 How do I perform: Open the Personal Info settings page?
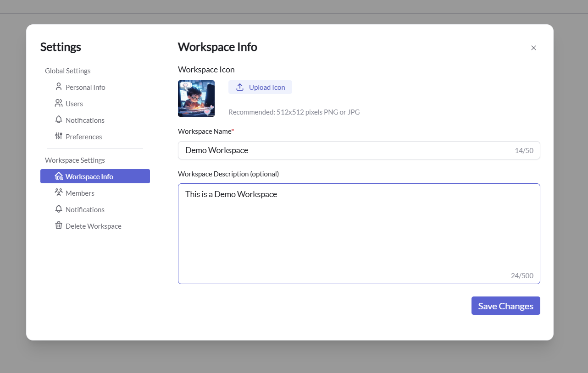[85, 87]
